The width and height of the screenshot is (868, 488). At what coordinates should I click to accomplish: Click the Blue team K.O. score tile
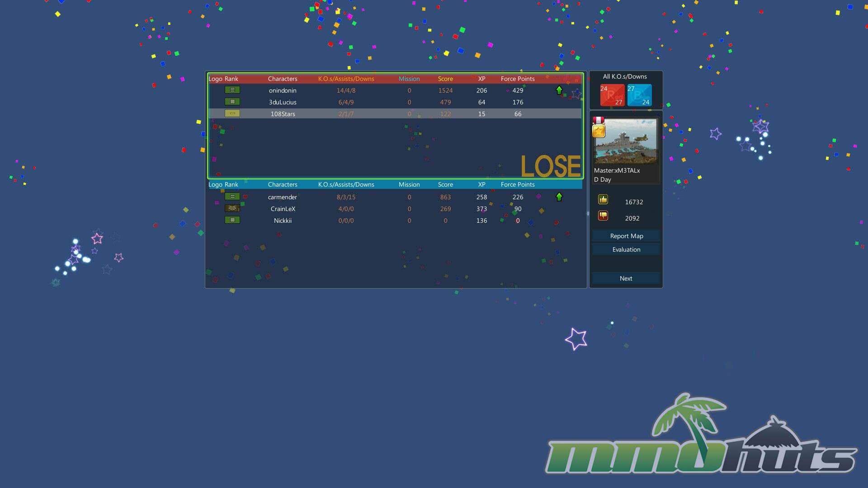[639, 95]
